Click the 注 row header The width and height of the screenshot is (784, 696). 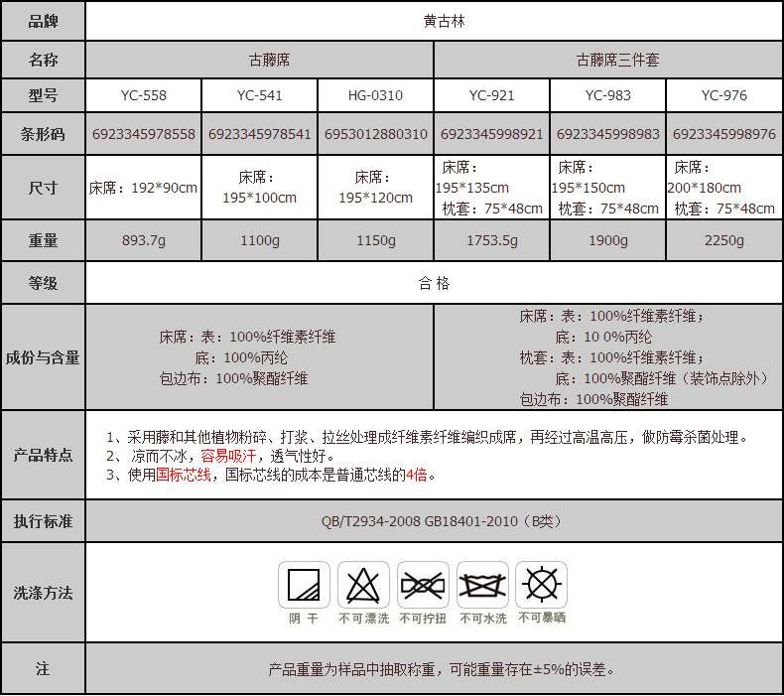point(43,669)
